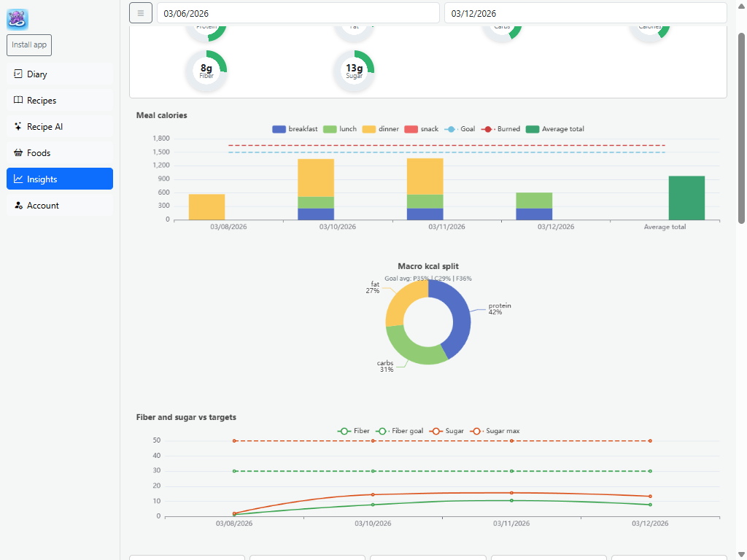Open the start date field 03/06/2026

298,12
